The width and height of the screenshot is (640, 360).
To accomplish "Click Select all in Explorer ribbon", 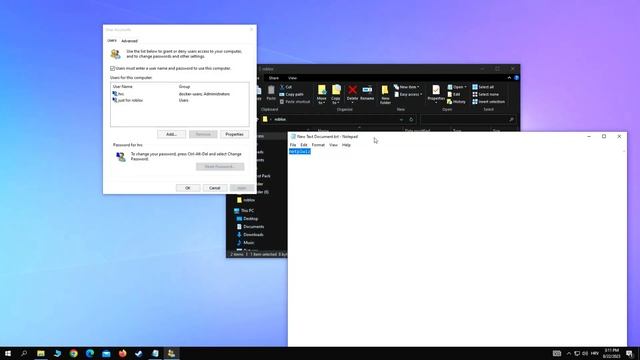I will 483,87.
